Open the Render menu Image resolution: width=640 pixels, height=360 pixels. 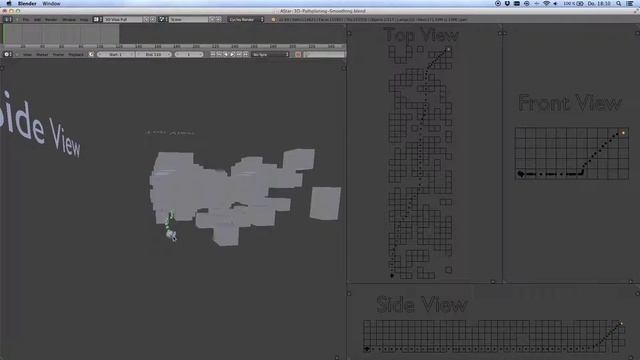[51, 19]
